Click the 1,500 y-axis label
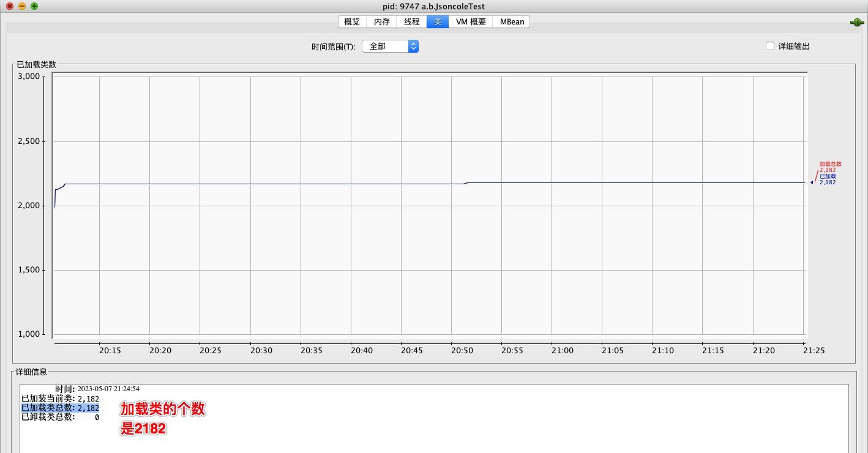This screenshot has width=868, height=453. (29, 270)
